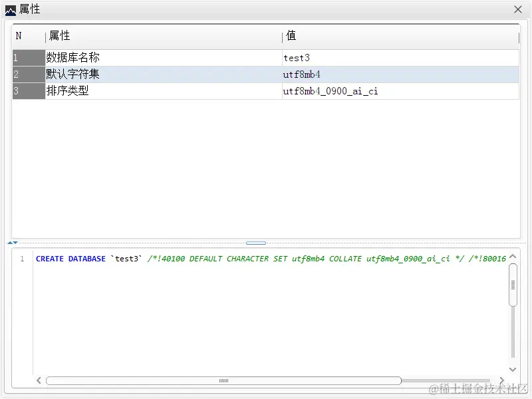The width and height of the screenshot is (532, 399).
Task: Click the SQL editor scroll down arrow
Action: pyautogui.click(x=513, y=369)
